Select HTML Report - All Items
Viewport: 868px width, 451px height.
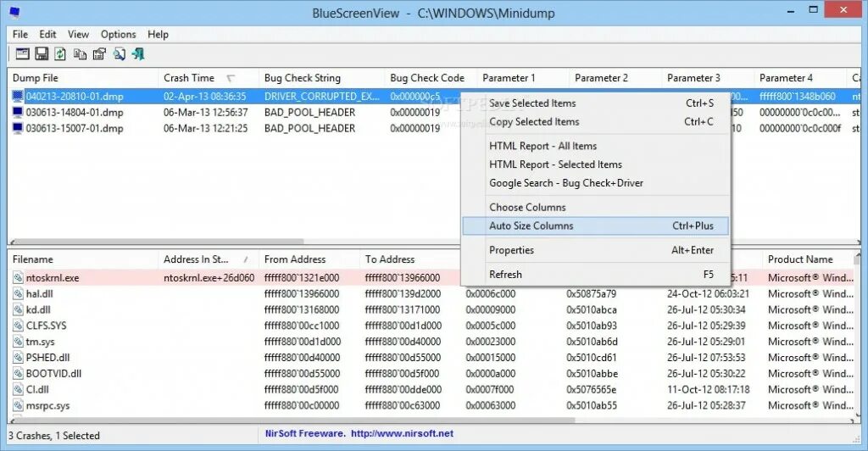tap(596, 146)
